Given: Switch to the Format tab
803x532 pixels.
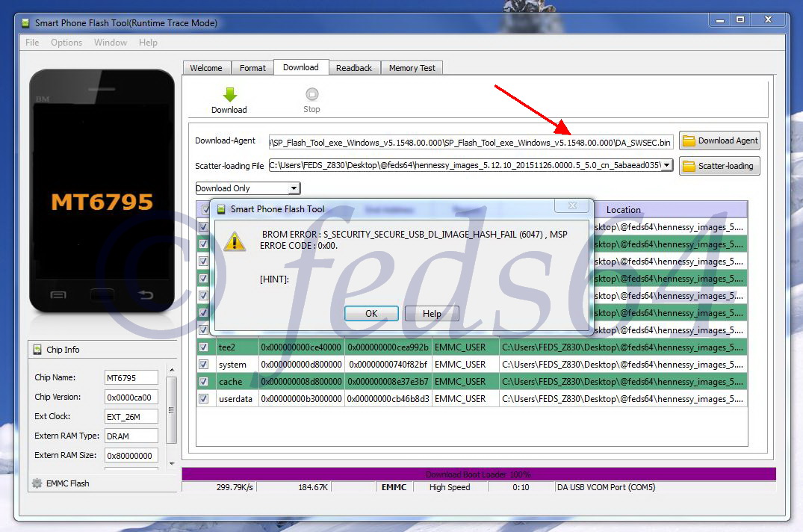Looking at the screenshot, I should pyautogui.click(x=252, y=68).
